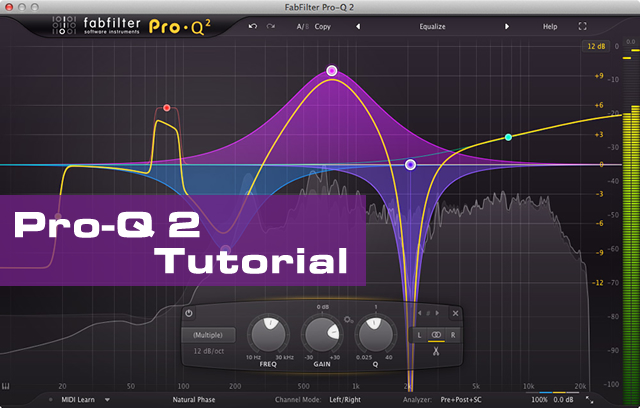Go to next preset arrow
This screenshot has height=408, width=640.
507,27
